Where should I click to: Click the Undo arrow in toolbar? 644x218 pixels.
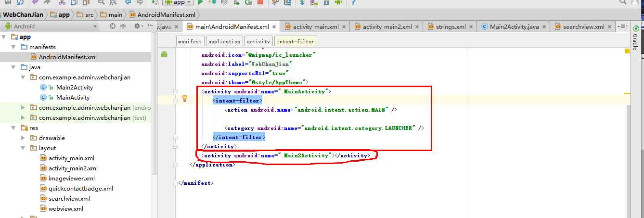(x=35, y=2)
